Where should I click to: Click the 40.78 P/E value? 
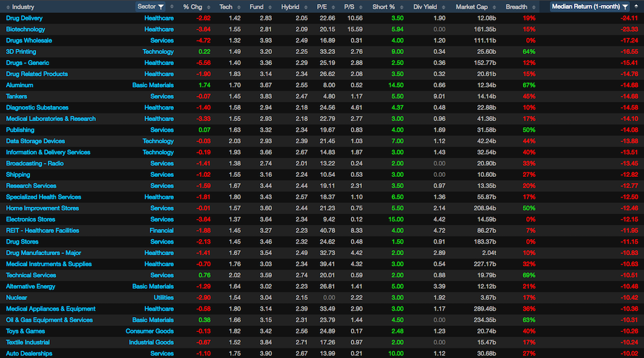328,231
